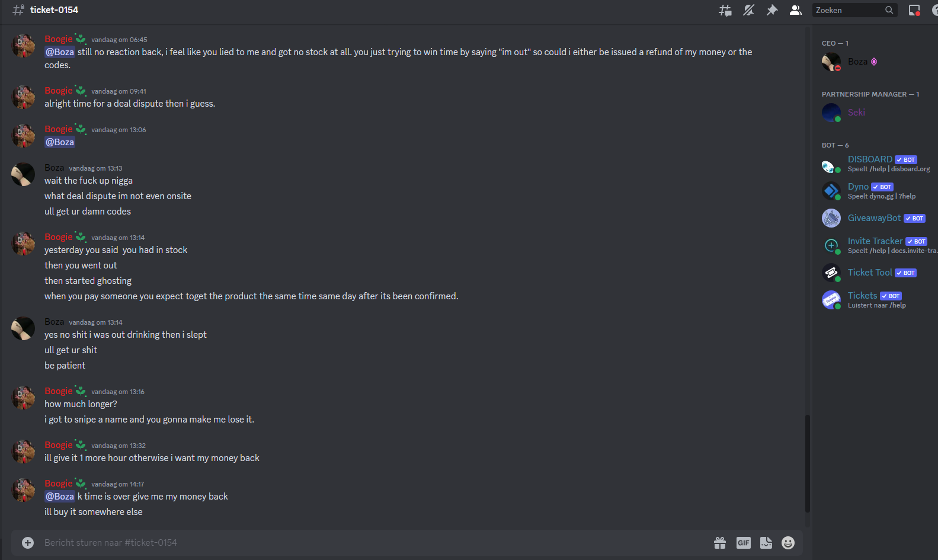Click the @Boza mention at 13:06
The height and width of the screenshot is (560, 938).
point(60,142)
